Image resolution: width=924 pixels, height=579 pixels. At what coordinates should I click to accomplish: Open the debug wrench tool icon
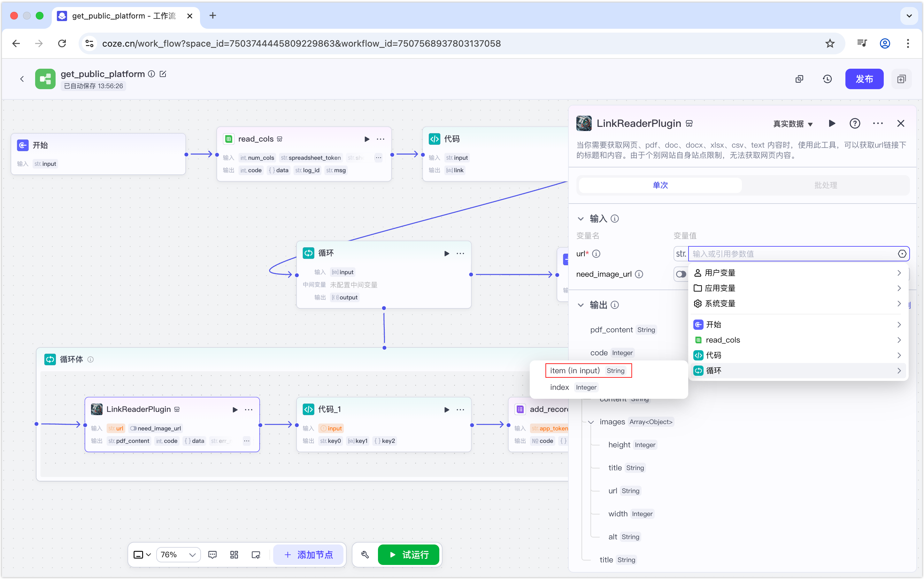click(365, 554)
